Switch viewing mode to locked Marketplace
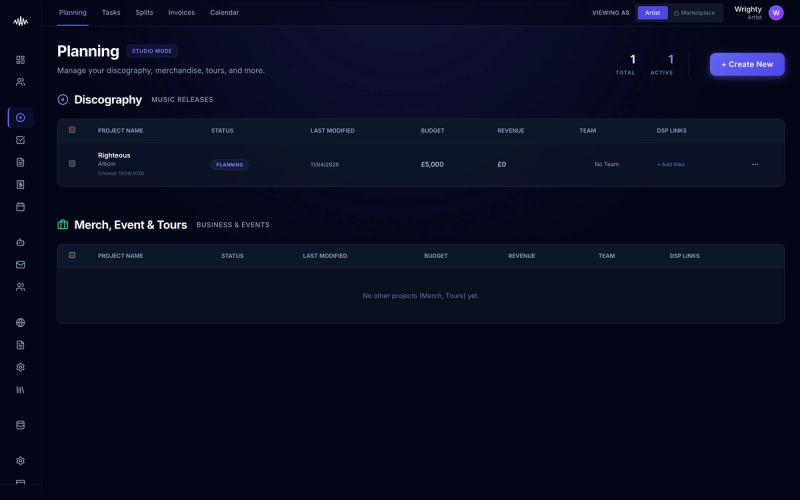Image resolution: width=800 pixels, height=500 pixels. click(x=694, y=13)
